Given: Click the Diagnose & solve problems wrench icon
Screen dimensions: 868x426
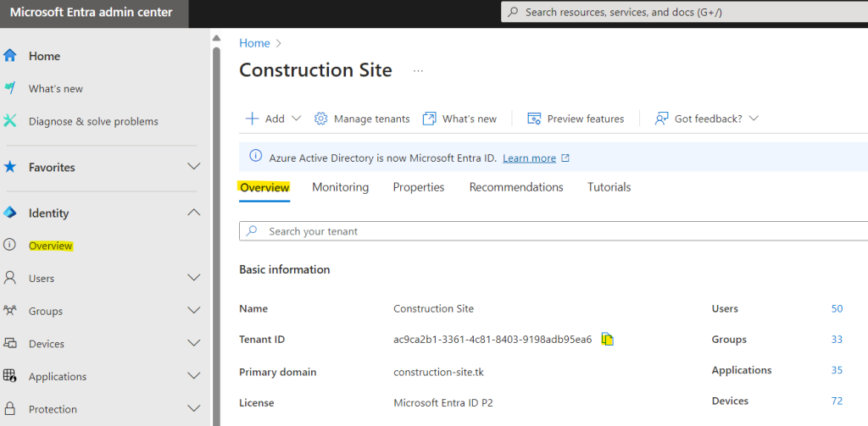Looking at the screenshot, I should point(9,121).
